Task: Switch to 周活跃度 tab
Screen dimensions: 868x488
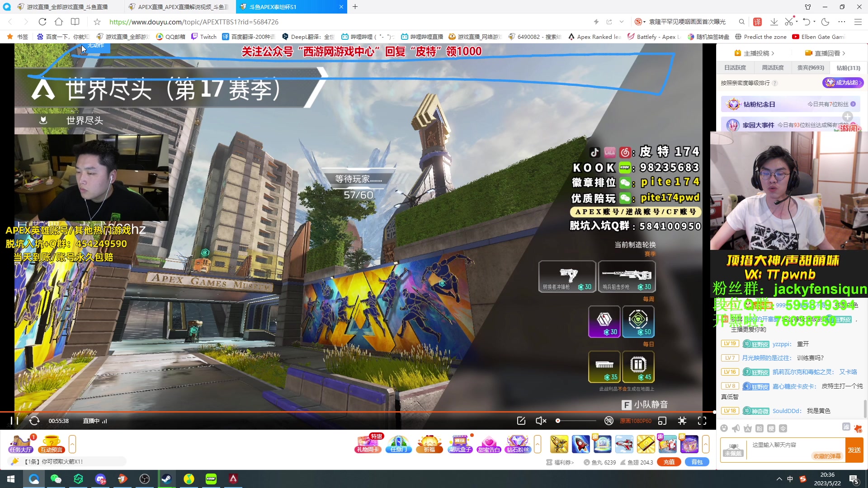Action: (x=773, y=68)
